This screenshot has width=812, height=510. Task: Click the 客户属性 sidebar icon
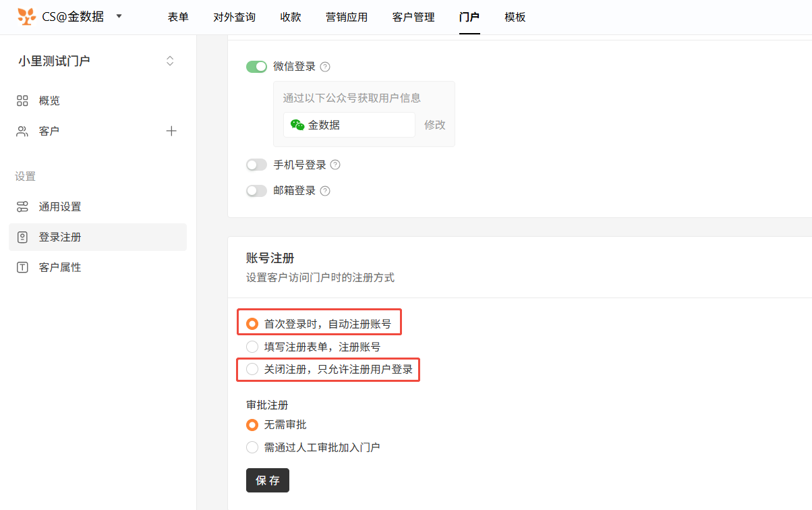click(22, 268)
